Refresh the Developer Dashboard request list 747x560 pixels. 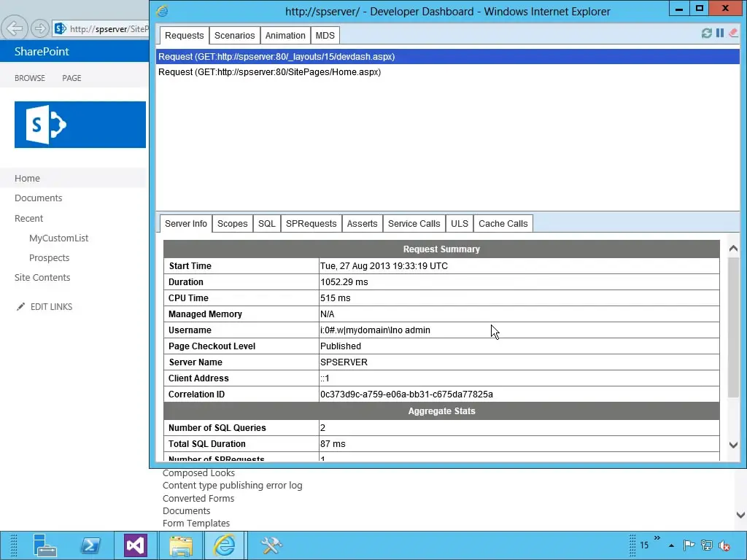[706, 34]
